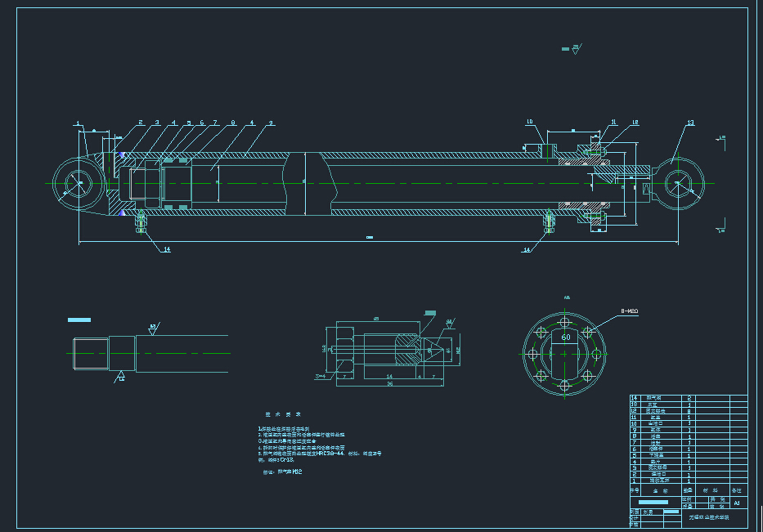This screenshot has width=763, height=532.
Task: Select part callout number 3 on assembly
Action: 157,123
